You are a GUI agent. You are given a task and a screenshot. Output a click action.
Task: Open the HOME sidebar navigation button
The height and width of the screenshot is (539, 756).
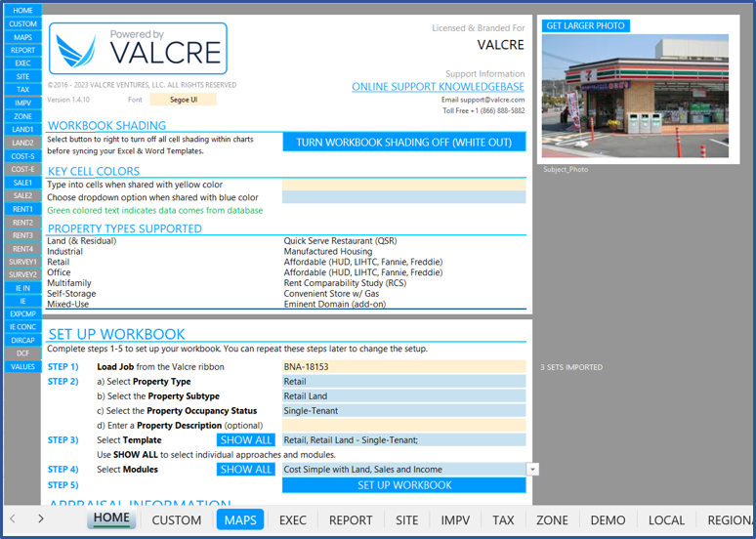22,10
